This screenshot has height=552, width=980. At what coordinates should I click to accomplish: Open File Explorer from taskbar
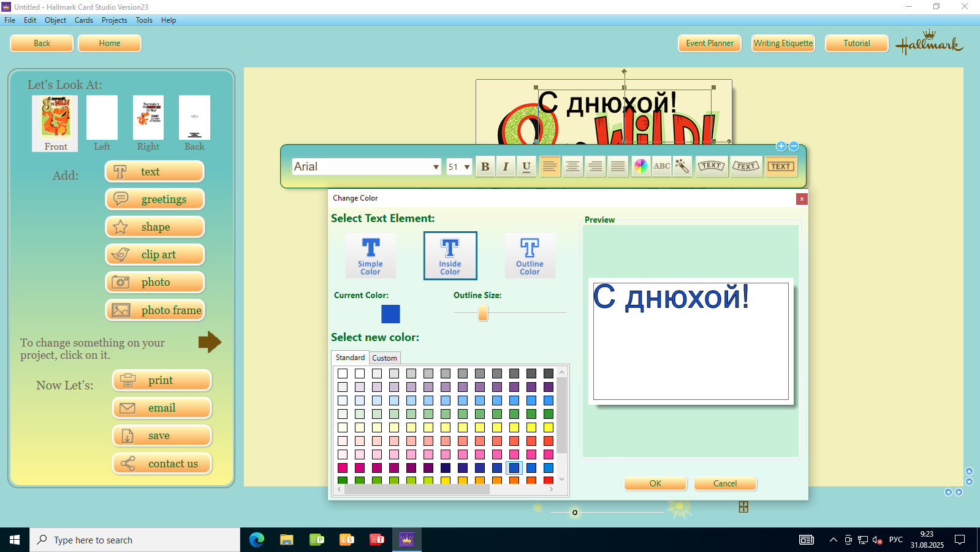click(x=286, y=540)
